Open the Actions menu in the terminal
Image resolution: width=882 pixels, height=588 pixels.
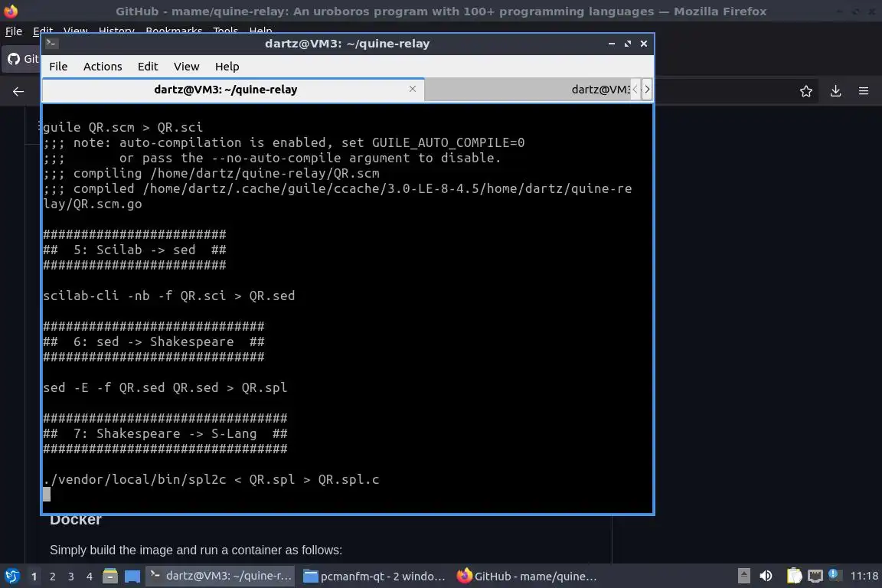pos(103,67)
